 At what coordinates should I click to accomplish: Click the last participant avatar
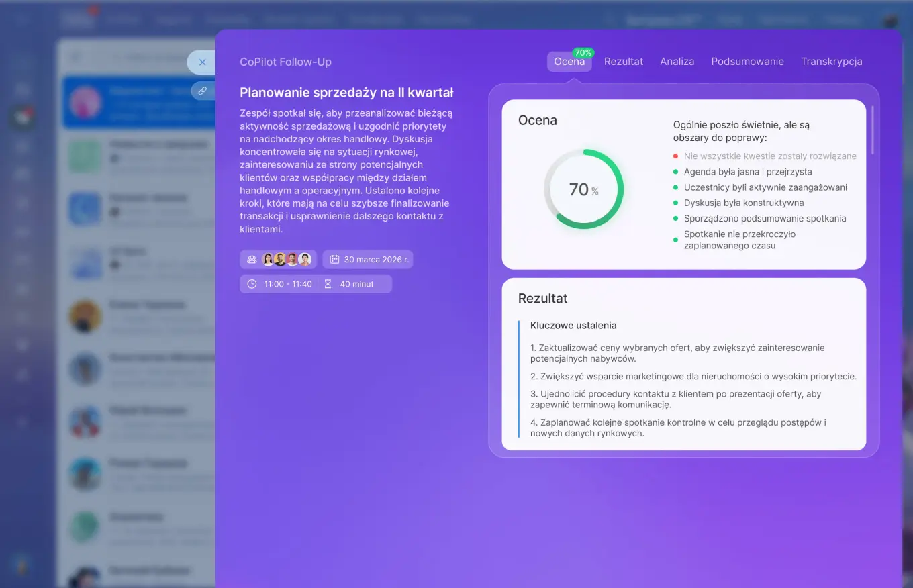[305, 260]
